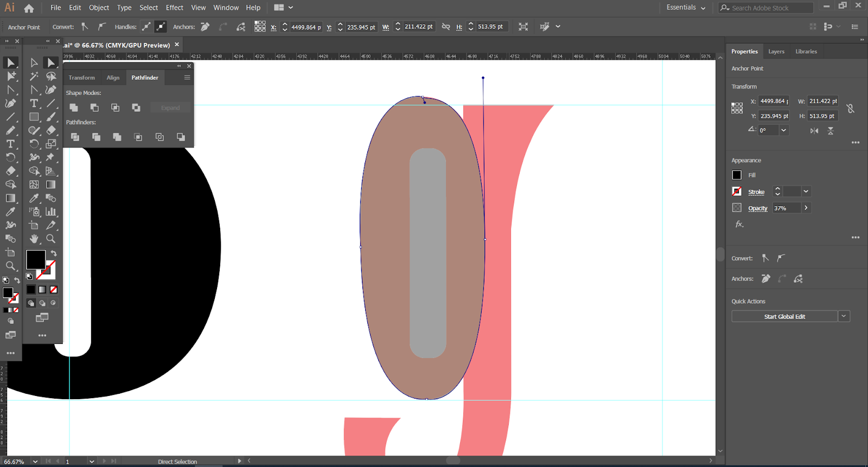This screenshot has height=467, width=868.
Task: Select the Rectangle tool
Action: tap(34, 117)
